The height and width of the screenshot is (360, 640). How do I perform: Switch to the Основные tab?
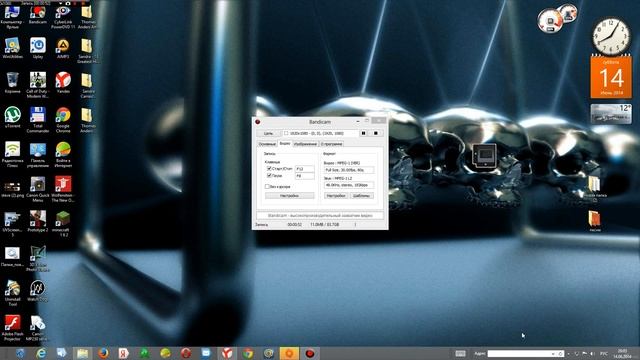click(267, 144)
